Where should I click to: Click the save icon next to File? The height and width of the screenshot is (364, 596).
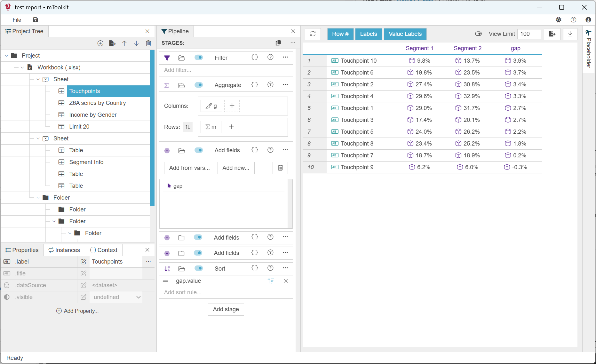(36, 20)
